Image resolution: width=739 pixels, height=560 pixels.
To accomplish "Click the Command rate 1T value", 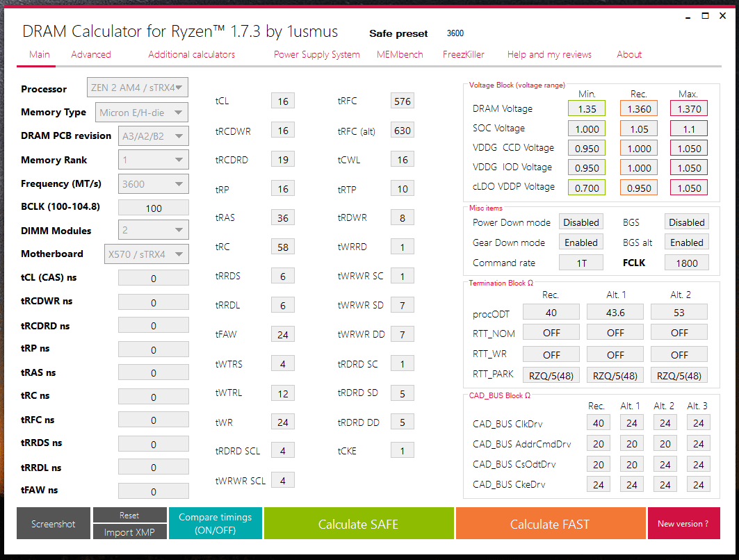I will 581,263.
